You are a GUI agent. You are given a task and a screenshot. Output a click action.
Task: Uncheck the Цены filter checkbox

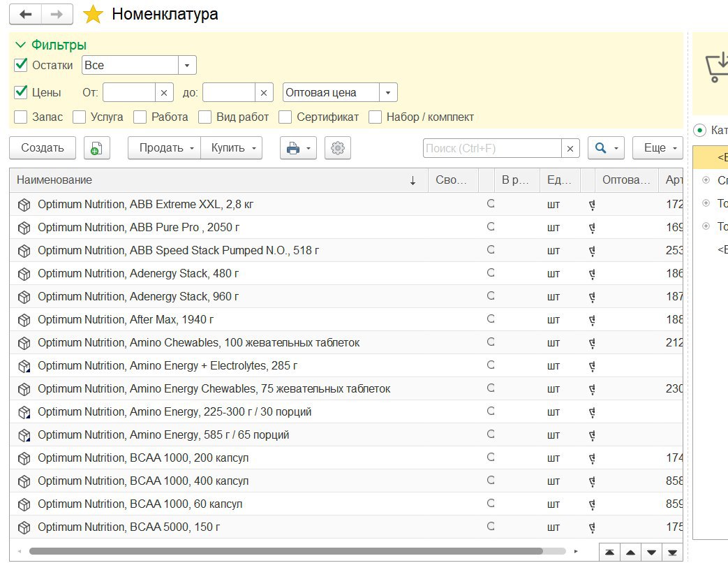(x=20, y=92)
